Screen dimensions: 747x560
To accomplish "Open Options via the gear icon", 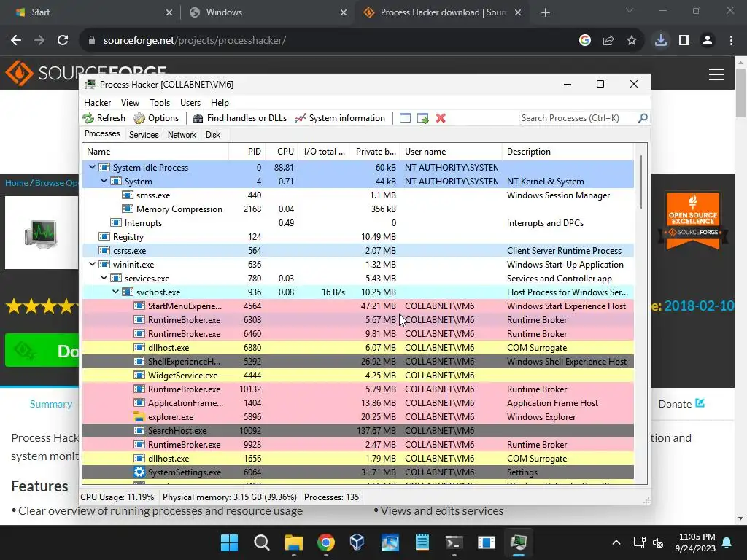I will click(x=139, y=118).
